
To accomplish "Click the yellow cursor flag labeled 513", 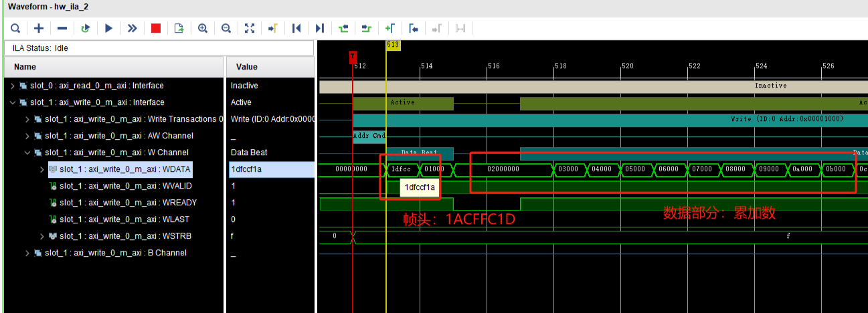I will [x=393, y=45].
